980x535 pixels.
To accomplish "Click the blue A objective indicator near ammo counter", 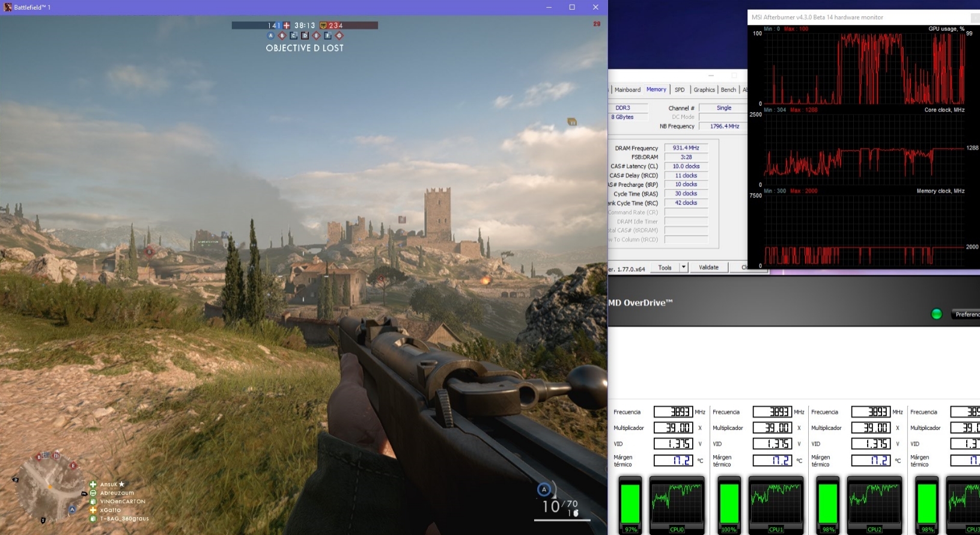I will tap(544, 489).
